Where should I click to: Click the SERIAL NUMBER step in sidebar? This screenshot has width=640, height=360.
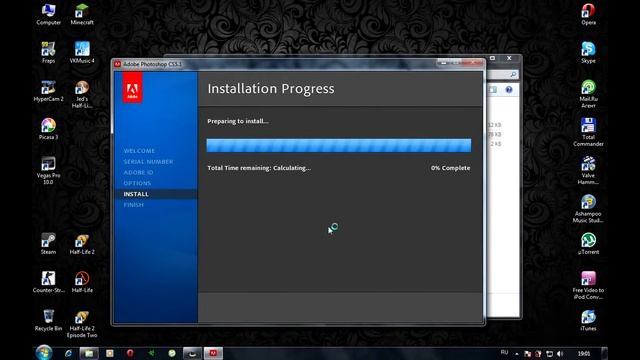point(148,162)
